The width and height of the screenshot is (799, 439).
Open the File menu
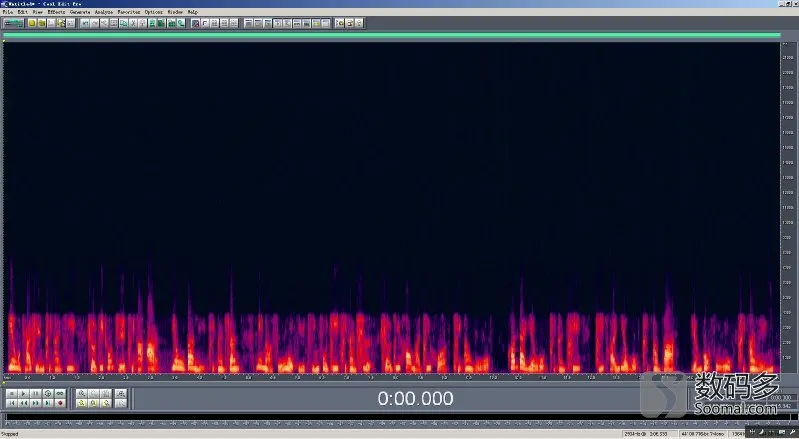pos(7,12)
